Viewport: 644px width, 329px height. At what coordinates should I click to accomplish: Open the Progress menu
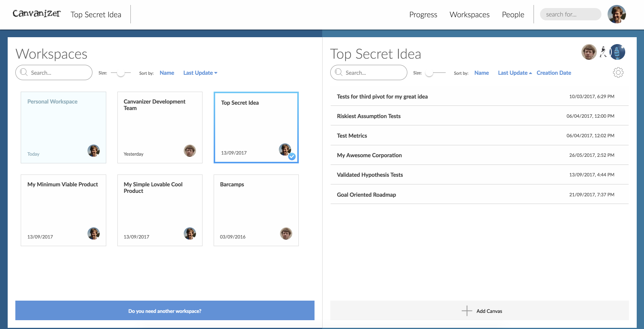coord(423,15)
